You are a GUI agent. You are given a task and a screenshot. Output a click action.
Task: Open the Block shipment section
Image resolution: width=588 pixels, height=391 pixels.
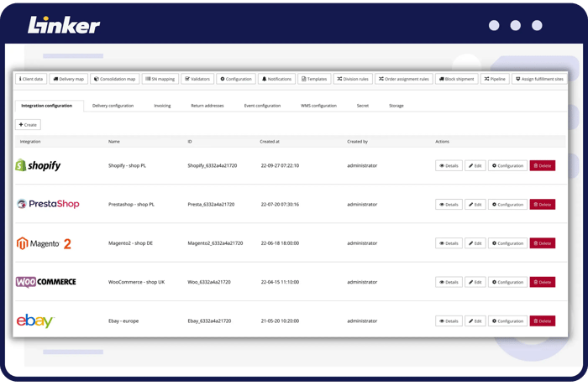pos(457,79)
